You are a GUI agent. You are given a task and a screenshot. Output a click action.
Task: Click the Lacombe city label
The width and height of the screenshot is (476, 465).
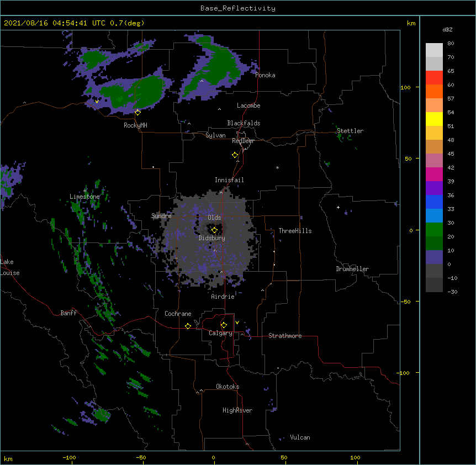pos(248,105)
